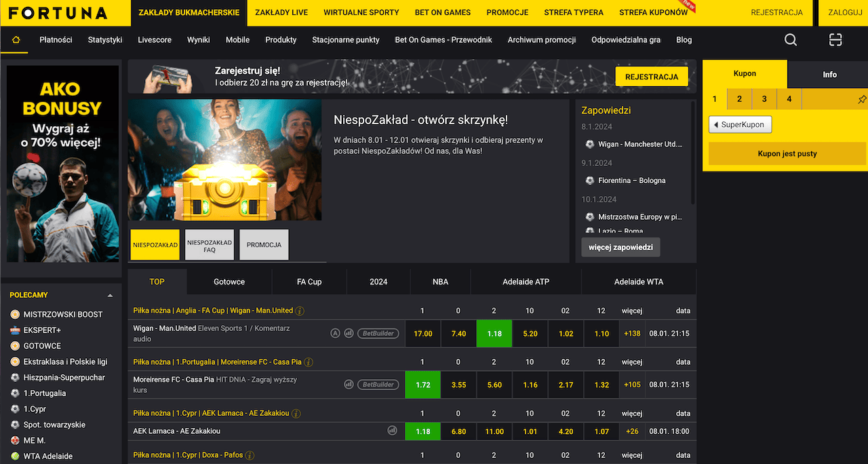
Task: Open ZAKŁADY LIVE in the top menu
Action: pyautogui.click(x=281, y=13)
